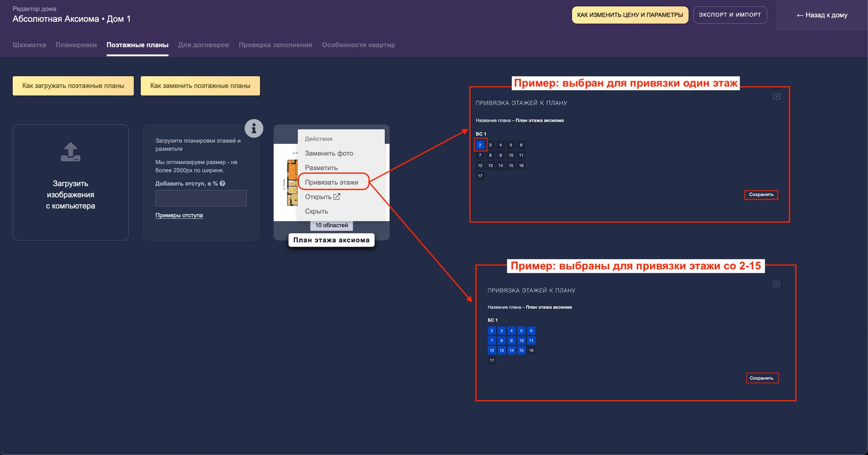
Task: Open the Примеры отступа link
Action: pyautogui.click(x=179, y=215)
